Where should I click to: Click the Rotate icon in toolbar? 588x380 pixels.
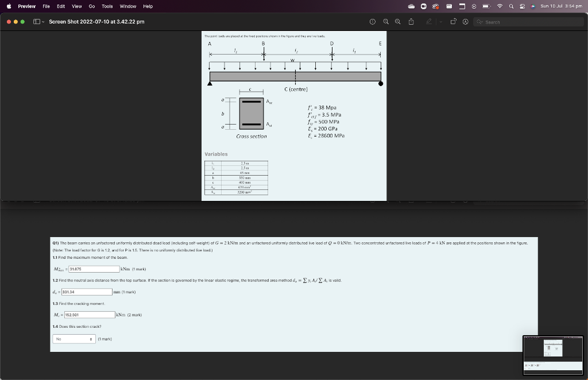(x=453, y=22)
